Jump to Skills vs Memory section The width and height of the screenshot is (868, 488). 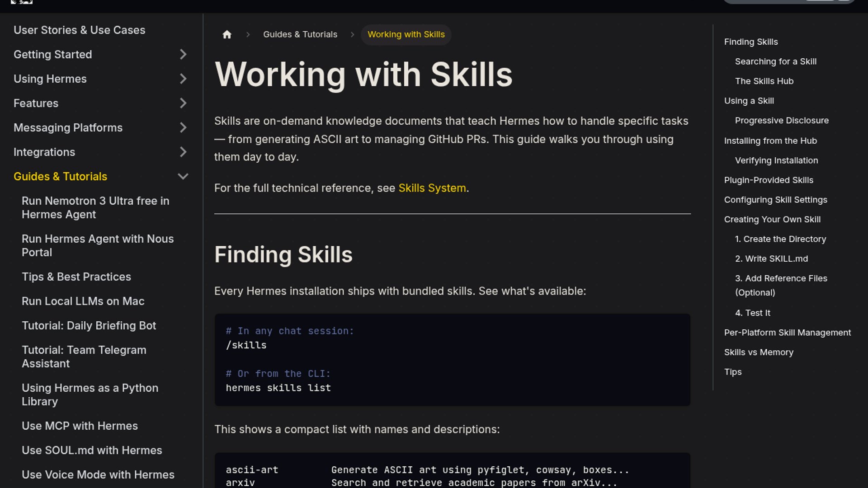pos(759,352)
